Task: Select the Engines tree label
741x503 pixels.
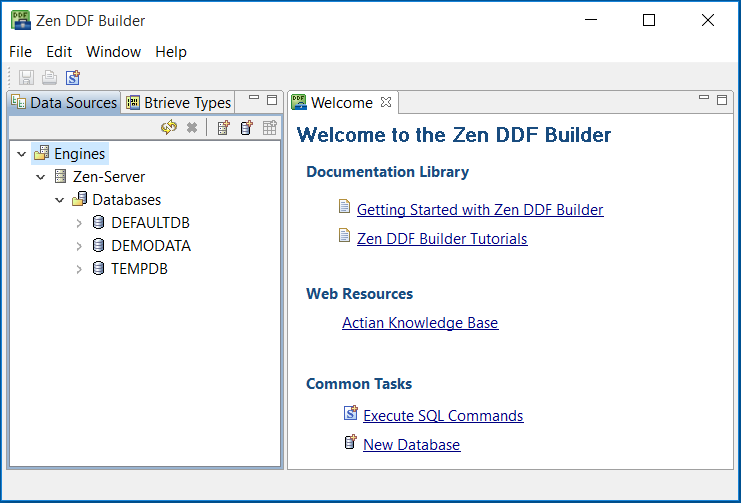Action: [79, 154]
